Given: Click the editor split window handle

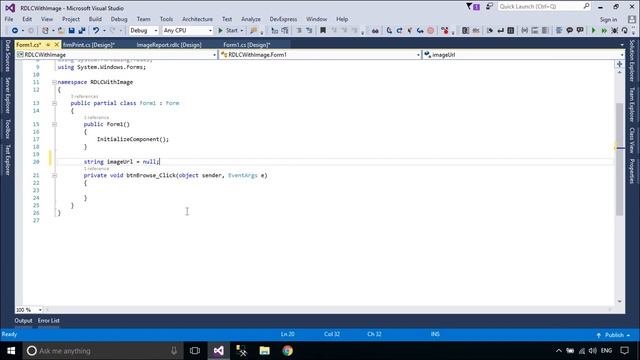Looking at the screenshot, I should (620, 64).
